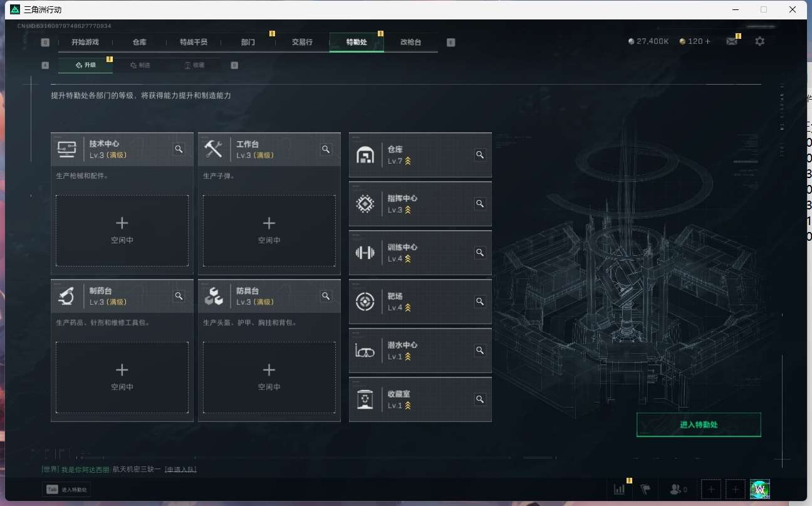Click the flag icon in bottom bar
This screenshot has height=506, width=812.
[645, 489]
